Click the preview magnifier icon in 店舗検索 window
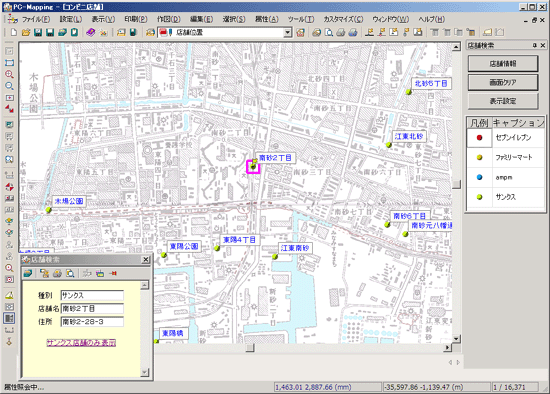The width and height of the screenshot is (550, 394). click(x=70, y=273)
